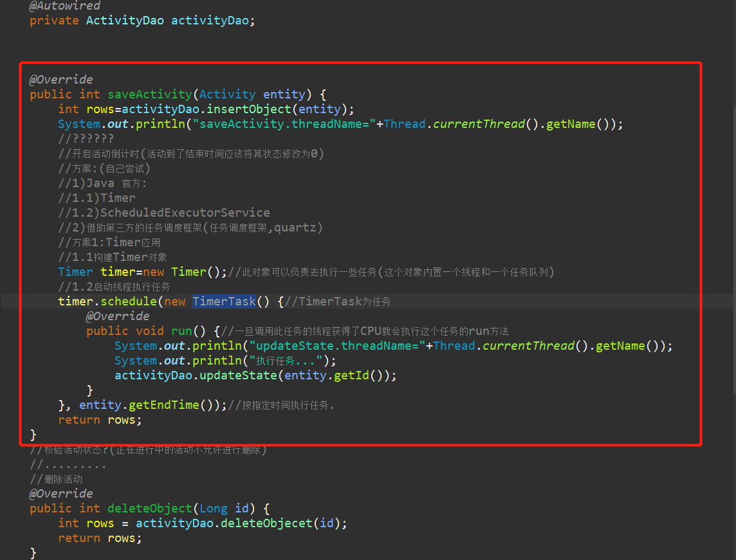Screen dimensions: 736x560
Task: Select the return rows statement in deleteObject
Action: 100,537
